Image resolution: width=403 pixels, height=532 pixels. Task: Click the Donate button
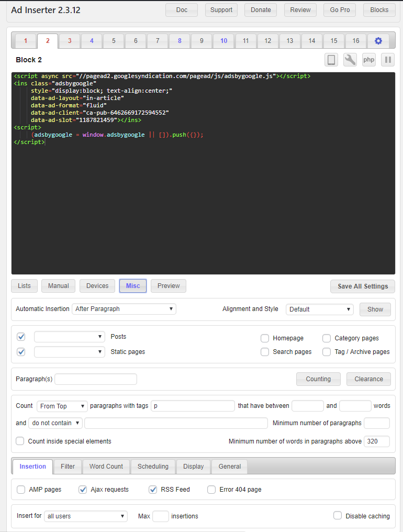261,10
